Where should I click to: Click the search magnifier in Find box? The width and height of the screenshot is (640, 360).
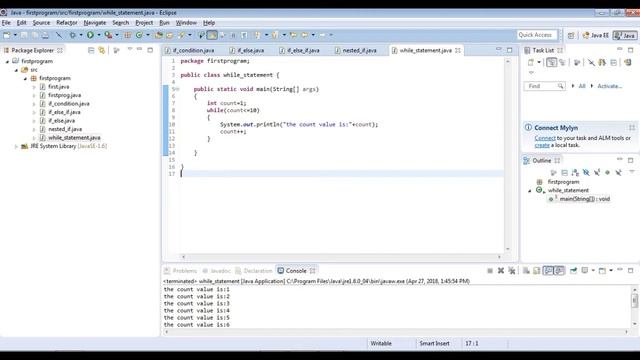(x=560, y=86)
